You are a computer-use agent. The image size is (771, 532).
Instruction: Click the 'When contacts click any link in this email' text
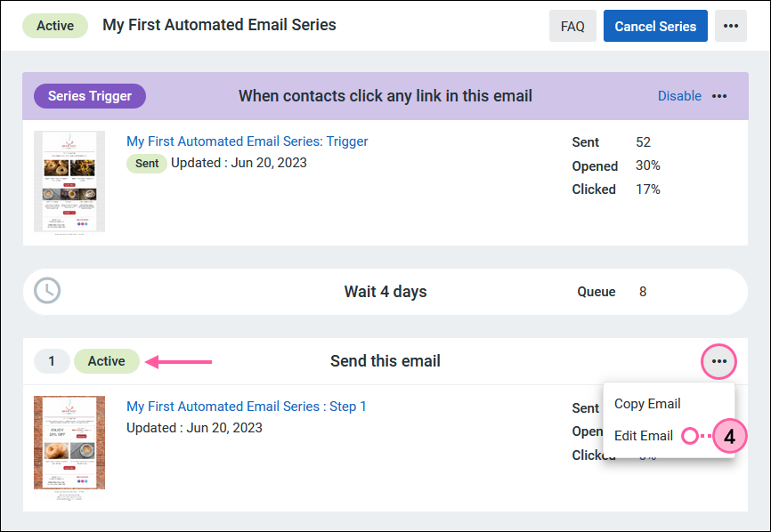click(385, 96)
